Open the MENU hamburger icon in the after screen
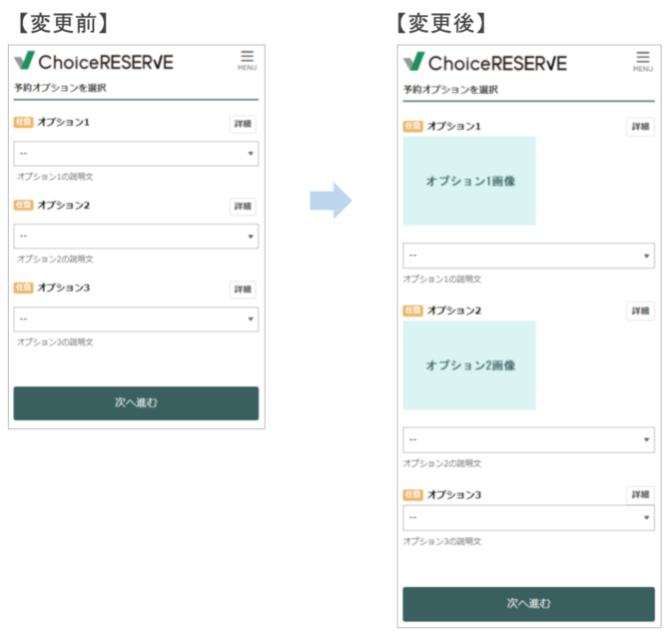This screenshot has height=635, width=672. click(x=643, y=62)
